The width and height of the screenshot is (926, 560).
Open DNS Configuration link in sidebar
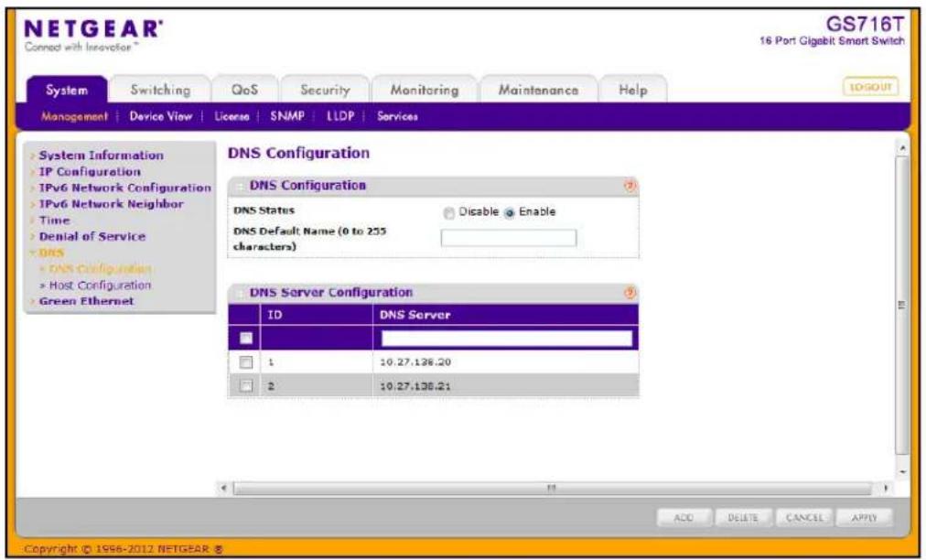(100, 269)
